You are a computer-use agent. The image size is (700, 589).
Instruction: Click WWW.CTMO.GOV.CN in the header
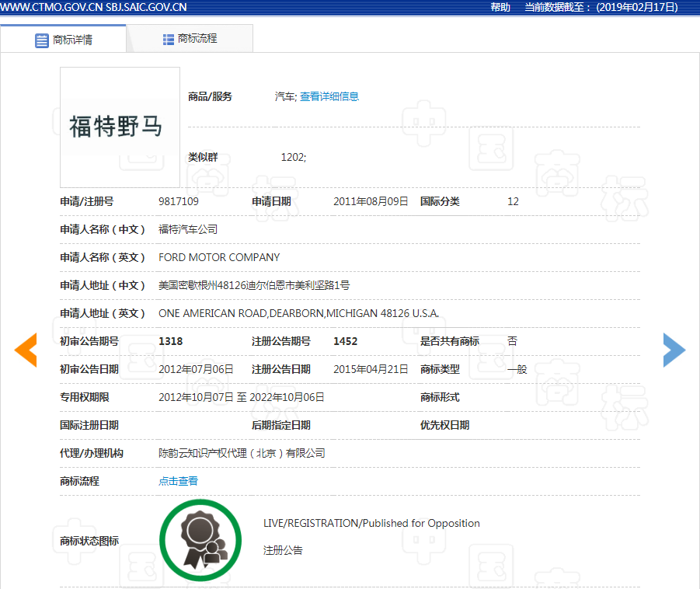click(x=50, y=7)
